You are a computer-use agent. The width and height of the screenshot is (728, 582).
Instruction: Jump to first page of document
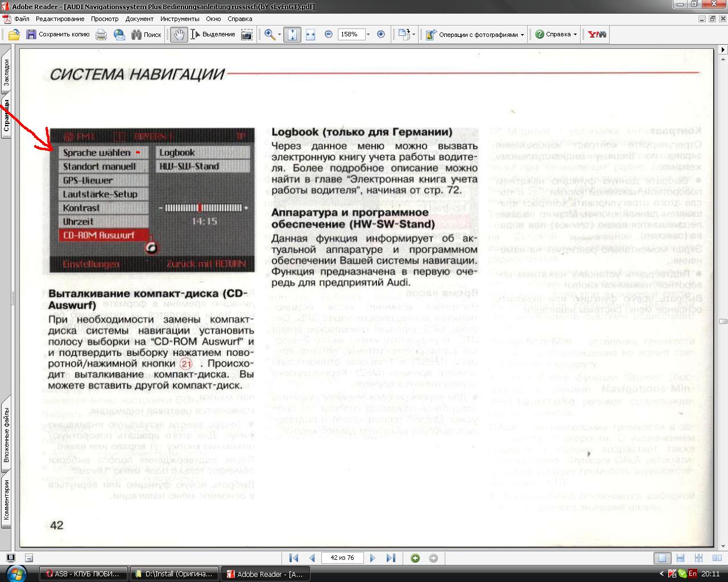click(x=293, y=558)
